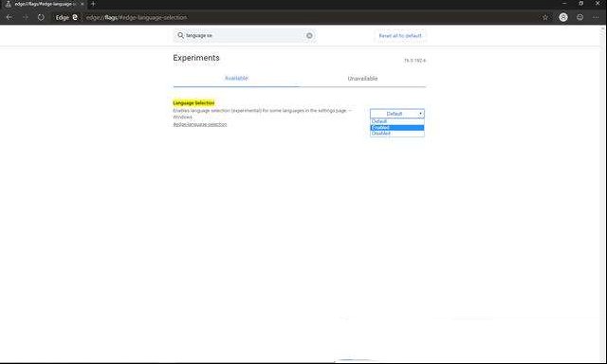Viewport: 607px width, 364px height.
Task: Select the edge://flags browser tab
Action: pos(45,4)
